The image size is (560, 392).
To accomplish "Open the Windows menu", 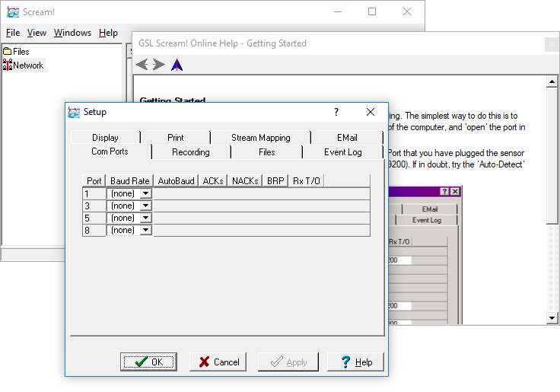I will [72, 33].
